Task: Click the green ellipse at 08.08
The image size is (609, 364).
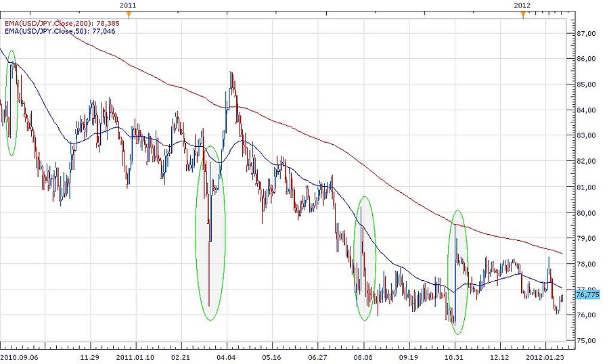Action: (365, 258)
